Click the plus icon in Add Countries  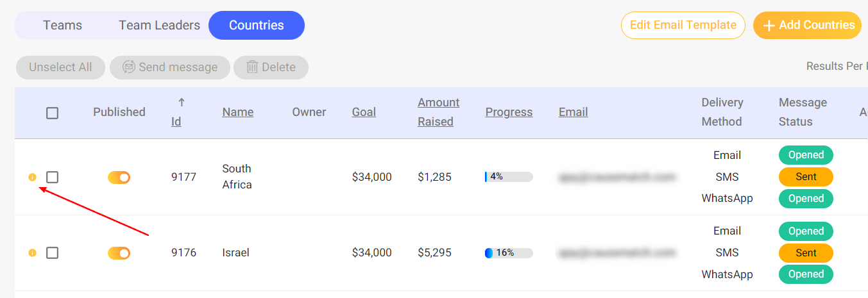[x=769, y=26]
